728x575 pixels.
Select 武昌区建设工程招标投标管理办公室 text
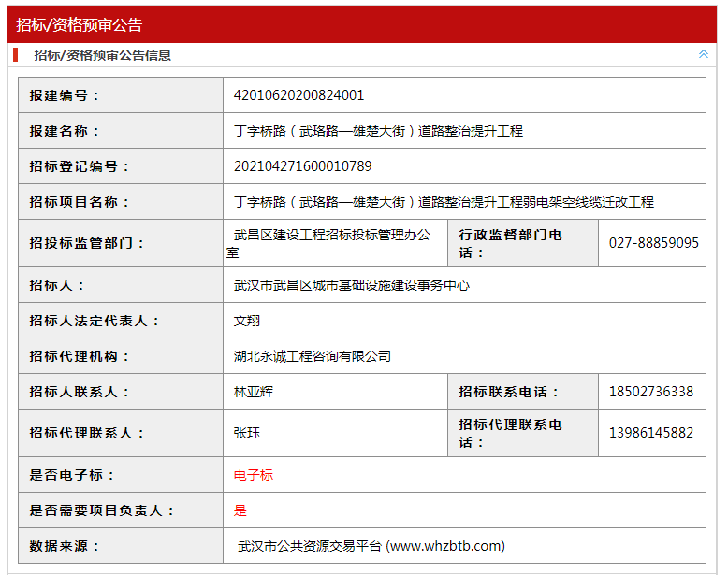(x=328, y=244)
